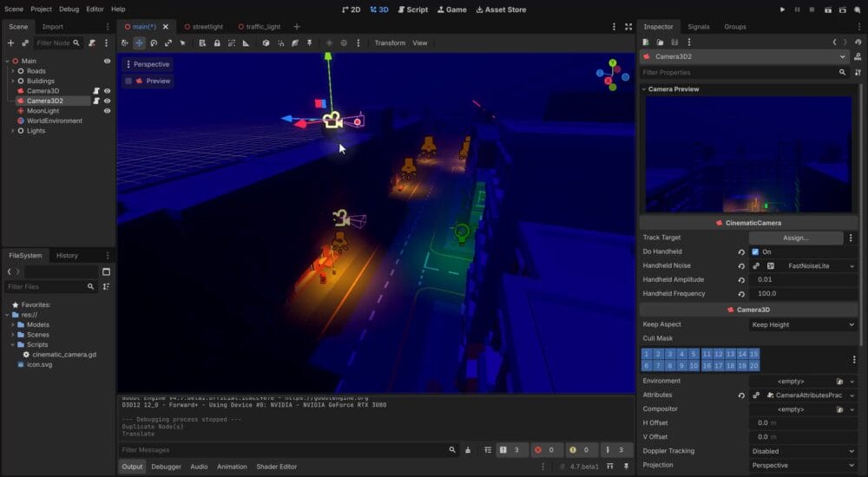868x477 pixels.
Task: Click the ruler mode triangle icon
Action: click(246, 42)
